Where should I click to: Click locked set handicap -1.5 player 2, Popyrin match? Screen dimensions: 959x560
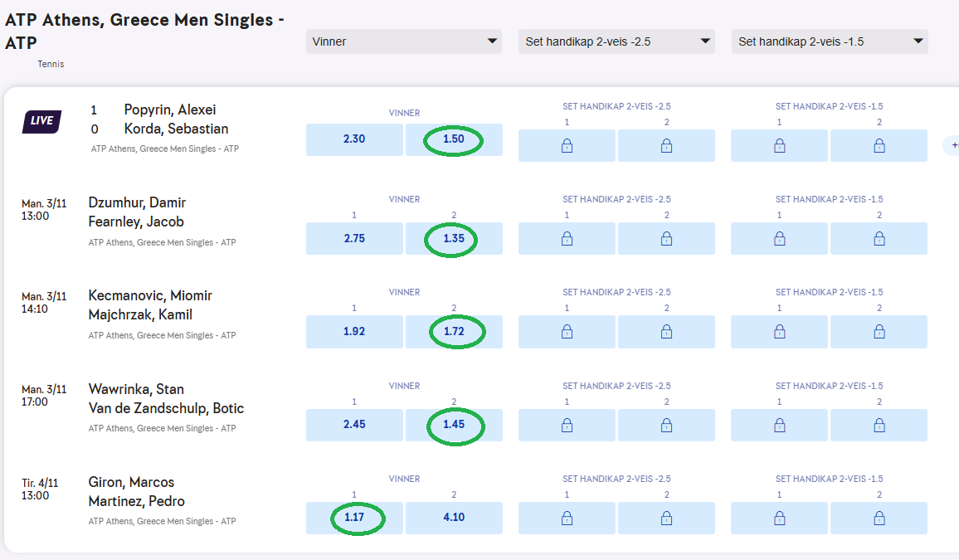pos(879,146)
